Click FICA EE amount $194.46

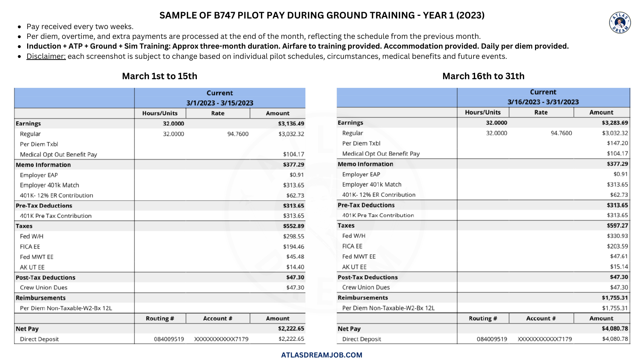pos(293,247)
